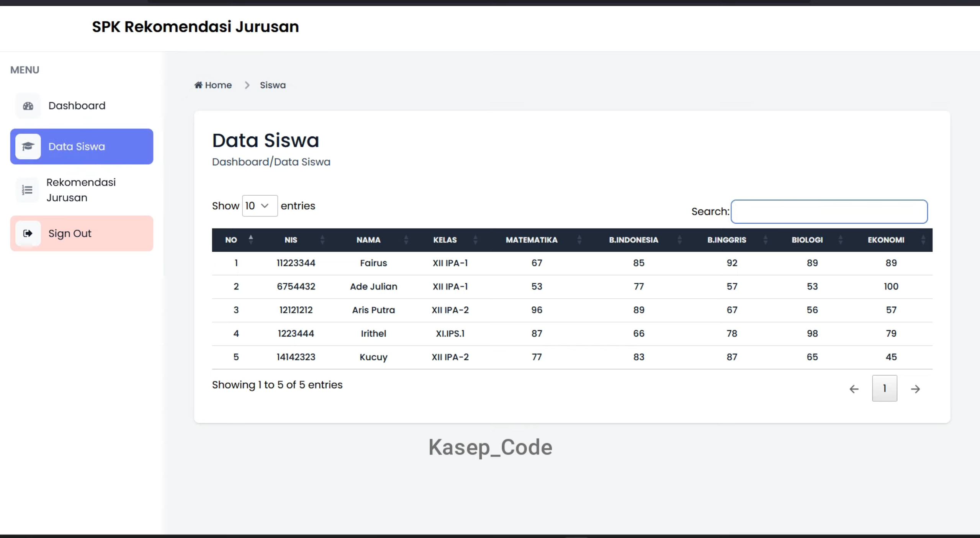Viewport: 980px width, 538px height.
Task: Click name cell Kucuy
Action: (373, 357)
